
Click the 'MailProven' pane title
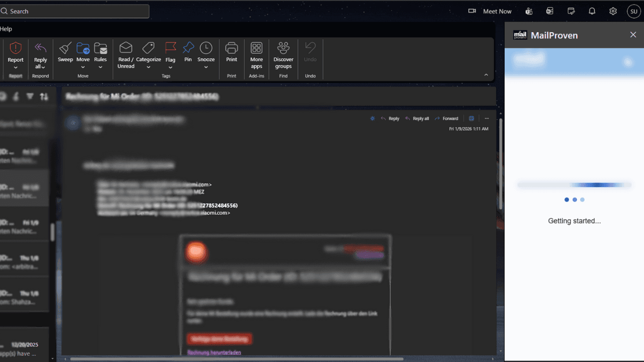click(x=554, y=35)
